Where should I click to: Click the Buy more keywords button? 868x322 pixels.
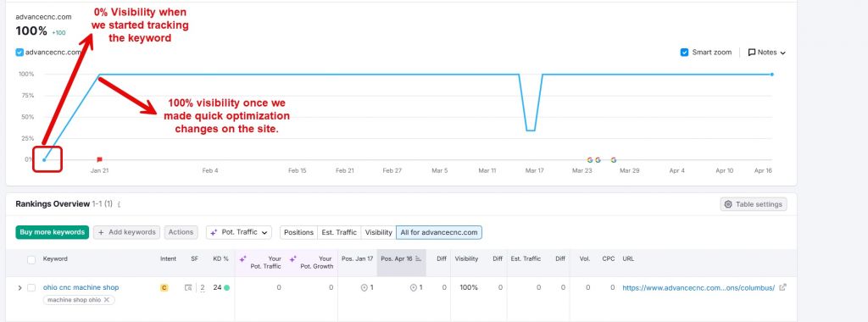pos(52,232)
